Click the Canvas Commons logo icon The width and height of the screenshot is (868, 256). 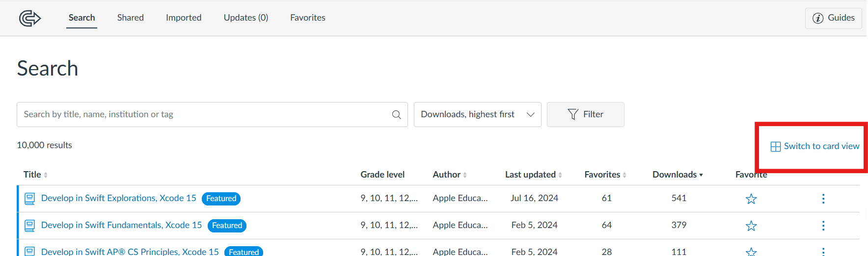pyautogui.click(x=29, y=19)
